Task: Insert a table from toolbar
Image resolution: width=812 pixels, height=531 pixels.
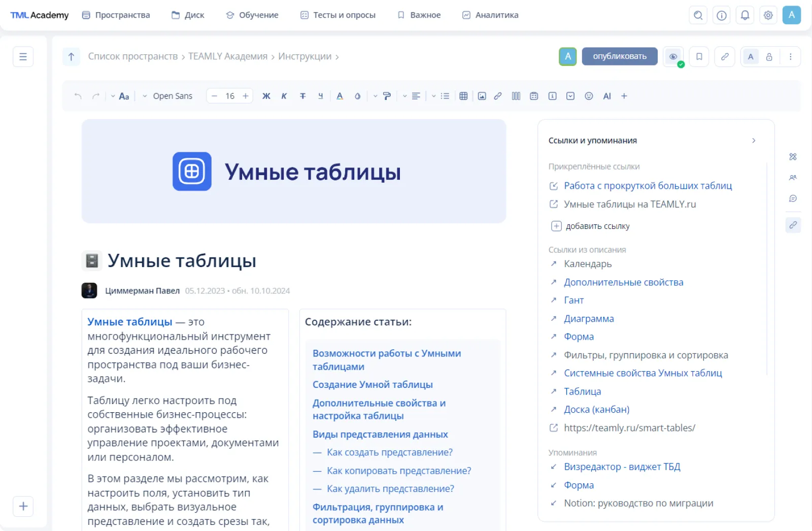Action: [463, 96]
